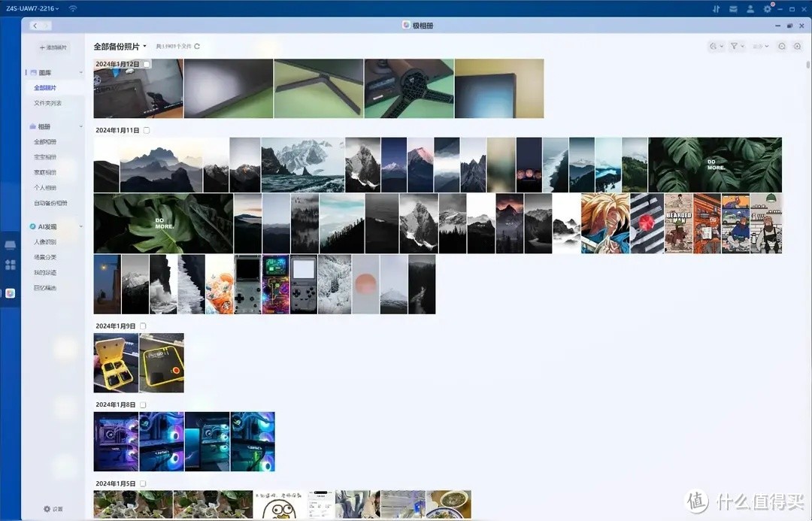Image resolution: width=812 pixels, height=521 pixels.
Task: Refresh the photo file count
Action: click(x=198, y=47)
